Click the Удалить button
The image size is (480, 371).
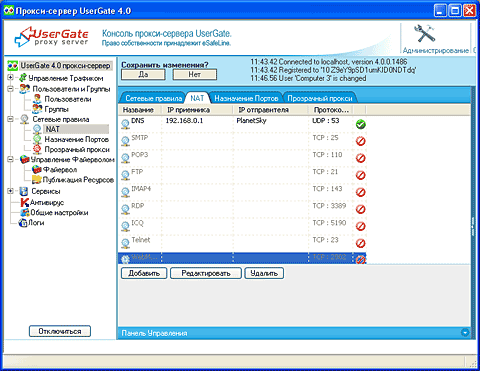click(264, 273)
